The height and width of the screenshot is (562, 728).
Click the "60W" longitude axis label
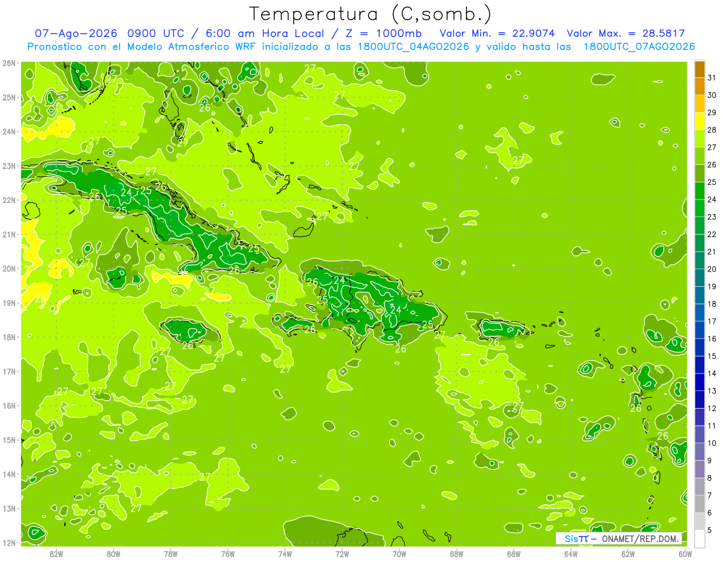[x=686, y=554]
